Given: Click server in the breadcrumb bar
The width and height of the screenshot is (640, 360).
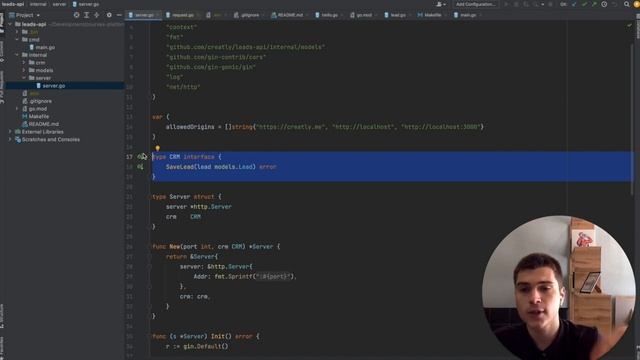Looking at the screenshot, I should point(59,4).
